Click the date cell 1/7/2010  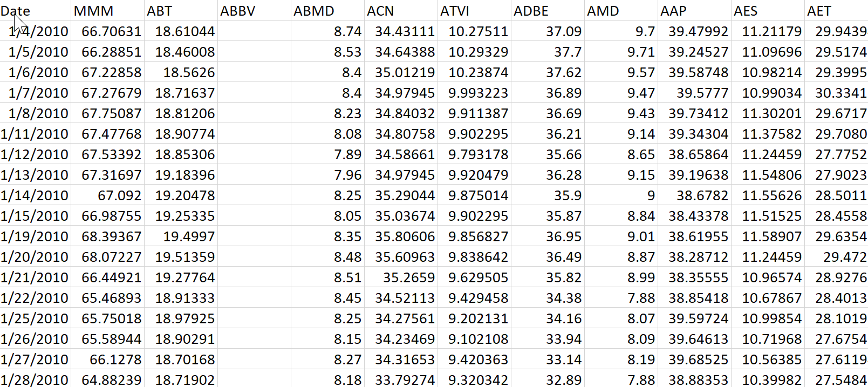36,93
